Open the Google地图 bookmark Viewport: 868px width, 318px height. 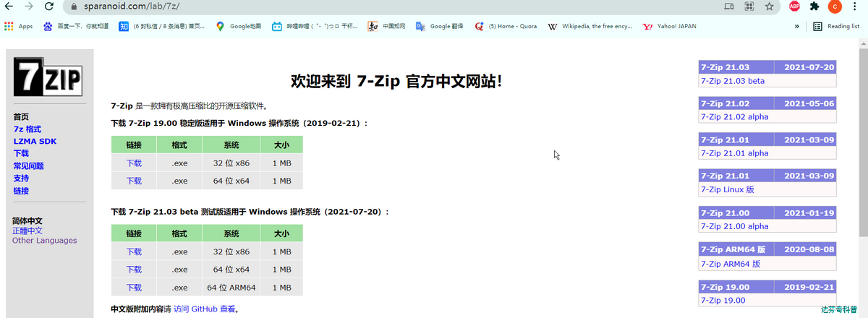[239, 26]
